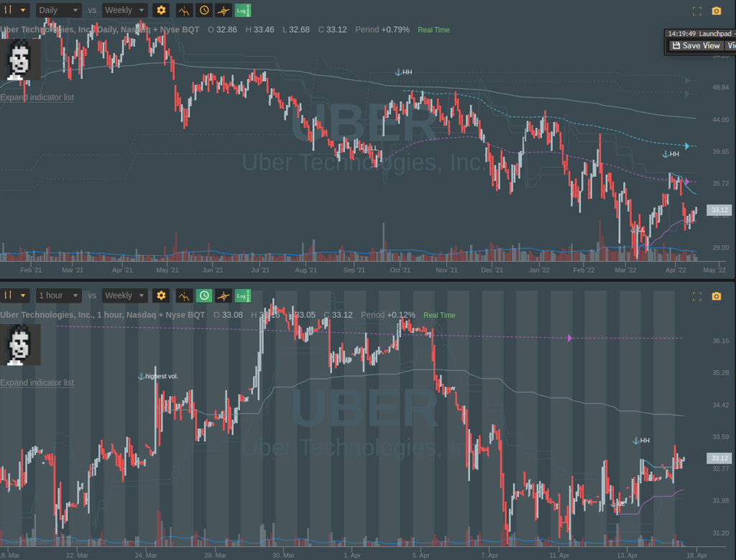Click the purple arrow marker on 1 hour chart
This screenshot has height=560, width=736.
(570, 338)
